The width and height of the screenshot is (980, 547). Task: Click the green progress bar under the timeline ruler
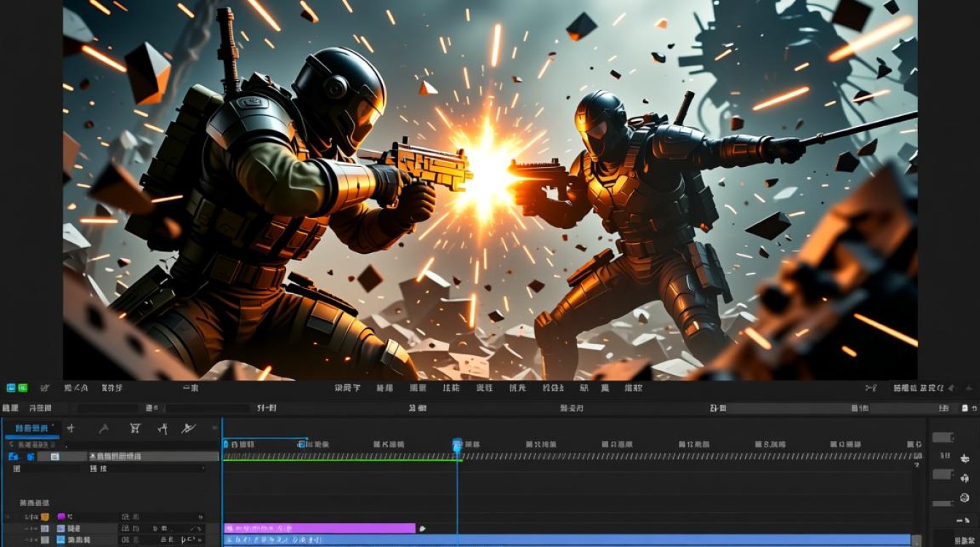click(342, 459)
